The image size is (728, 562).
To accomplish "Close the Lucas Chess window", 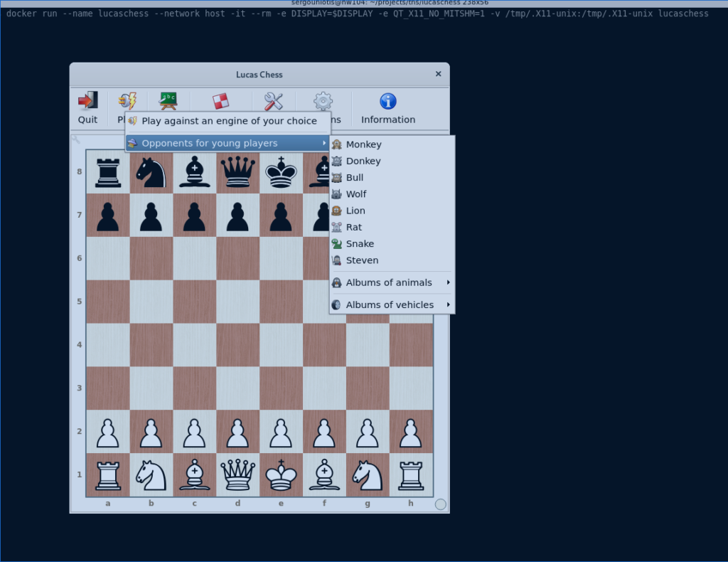I will click(x=438, y=74).
